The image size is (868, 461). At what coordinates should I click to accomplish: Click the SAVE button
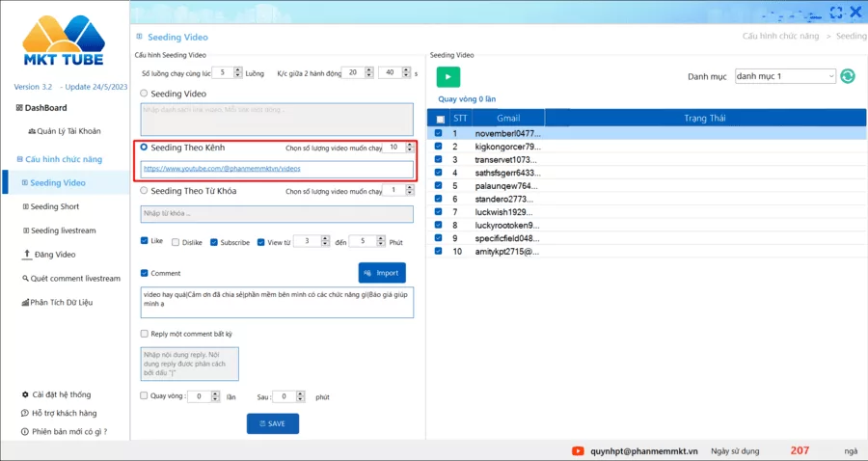[273, 424]
